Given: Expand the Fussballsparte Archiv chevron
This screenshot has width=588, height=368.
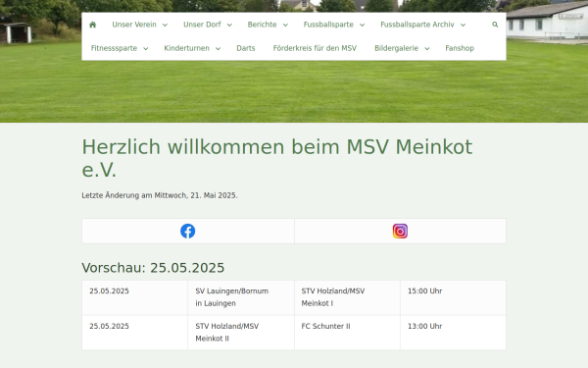Looking at the screenshot, I should point(464,25).
